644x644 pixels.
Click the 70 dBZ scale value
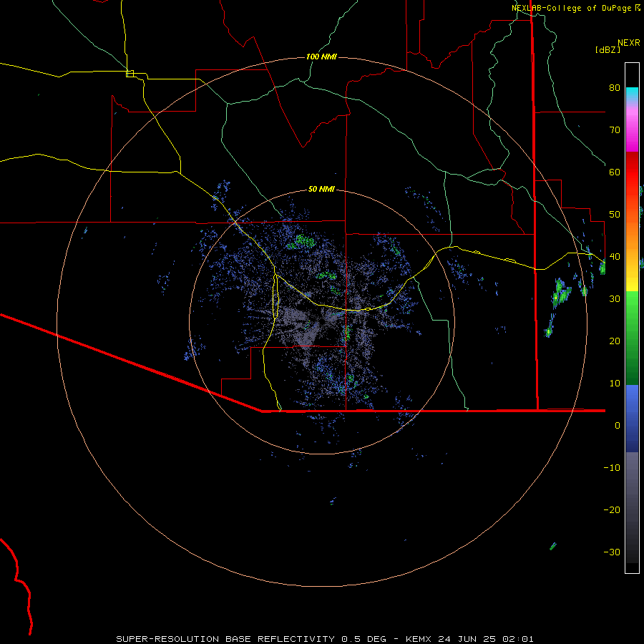tap(615, 130)
